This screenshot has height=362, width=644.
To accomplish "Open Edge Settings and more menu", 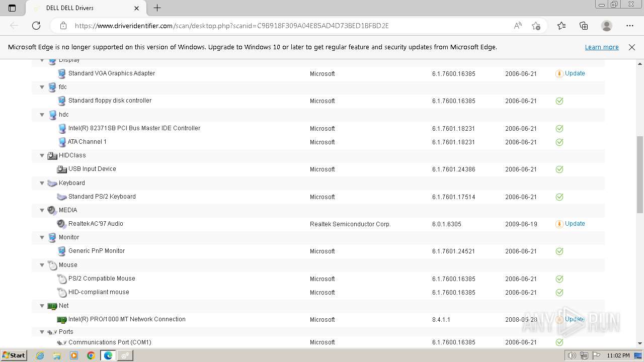I will [x=630, y=26].
